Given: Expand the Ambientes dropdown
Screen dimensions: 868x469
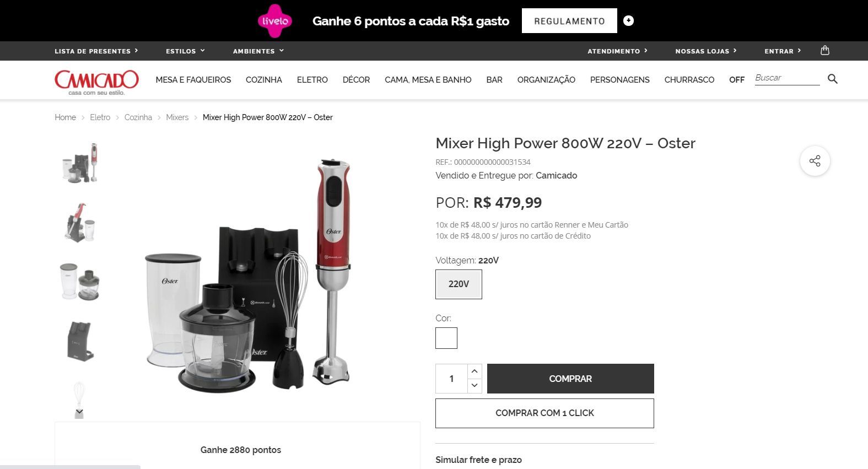Looking at the screenshot, I should point(258,51).
